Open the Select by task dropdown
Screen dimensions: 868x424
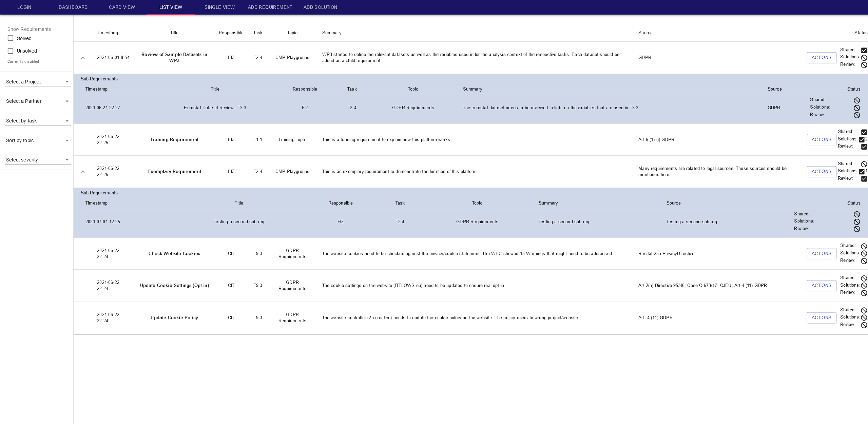click(38, 121)
